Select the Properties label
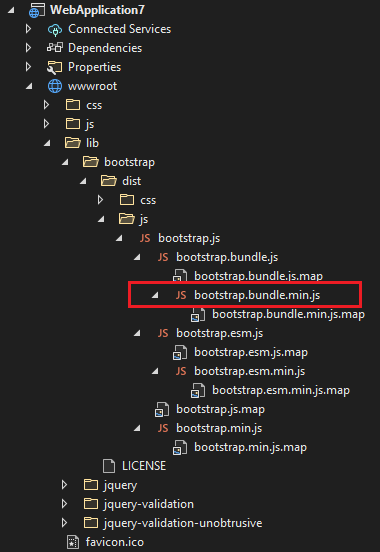This screenshot has width=380, height=552. pyautogui.click(x=94, y=67)
